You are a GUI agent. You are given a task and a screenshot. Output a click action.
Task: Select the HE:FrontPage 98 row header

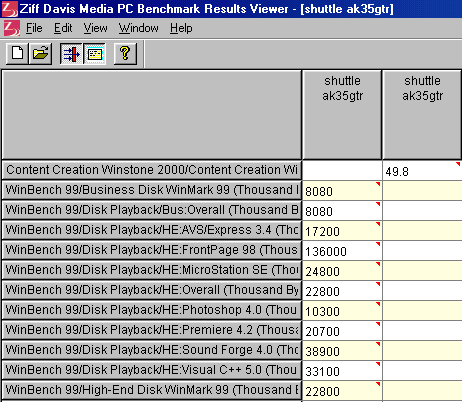[152, 250]
